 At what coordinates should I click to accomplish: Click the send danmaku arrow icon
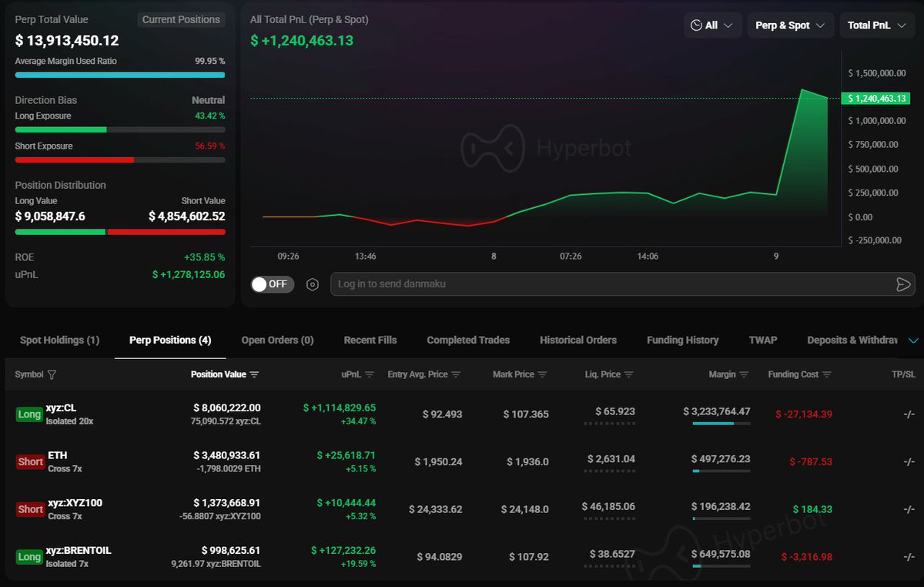tap(903, 284)
